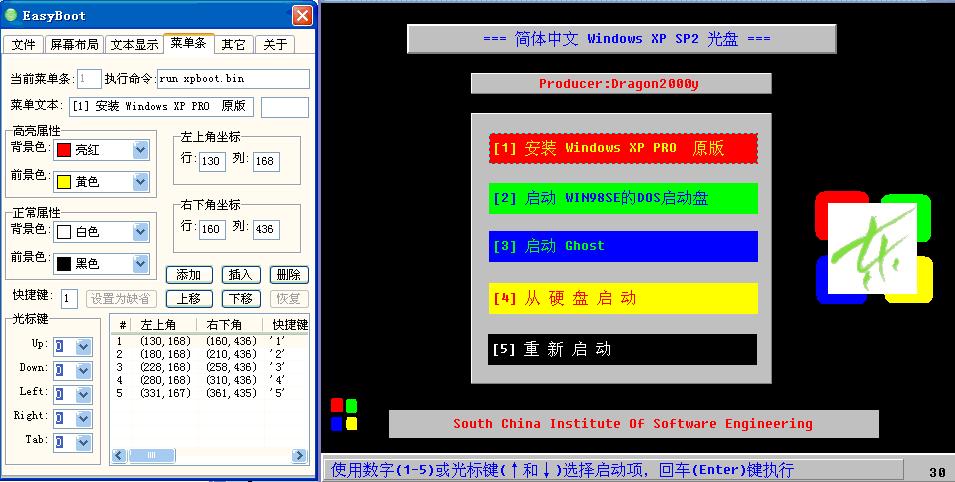Open the Up cursor key dropdown
Image resolution: width=955 pixels, height=482 pixels.
coord(83,346)
